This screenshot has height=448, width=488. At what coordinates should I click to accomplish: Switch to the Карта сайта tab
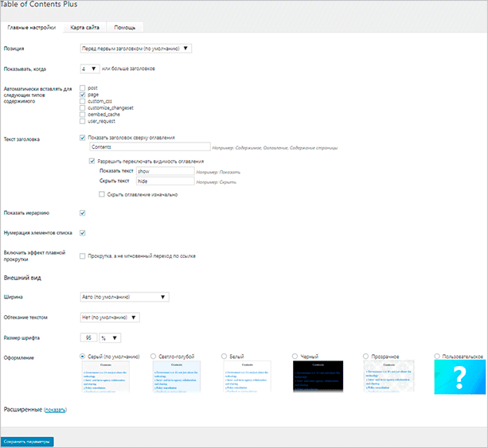click(84, 27)
